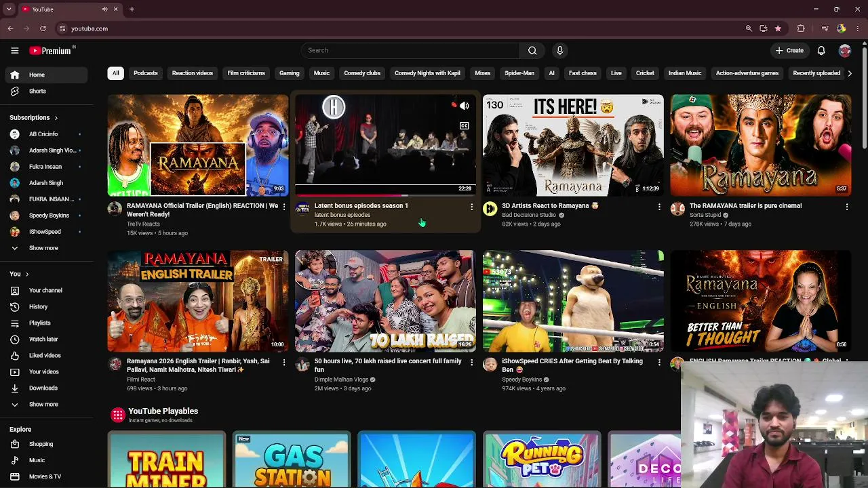Open Speedy Boykins channel name under video

pos(521,380)
